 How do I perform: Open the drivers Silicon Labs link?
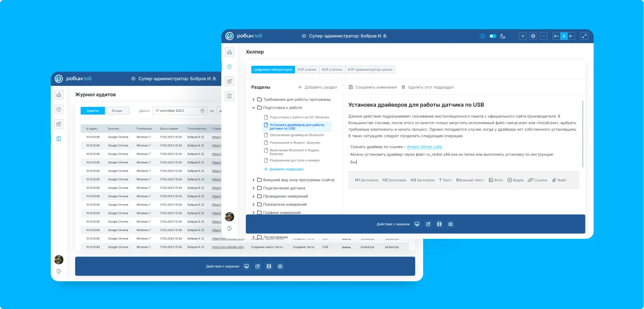[x=425, y=147]
